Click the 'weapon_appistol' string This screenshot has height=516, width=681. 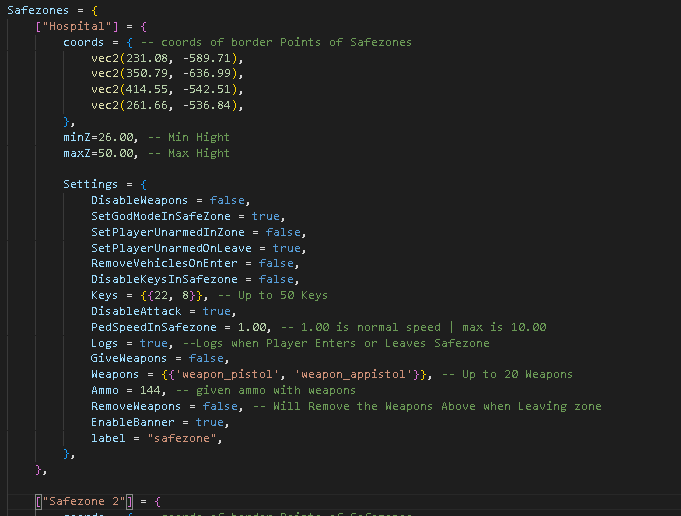point(354,374)
